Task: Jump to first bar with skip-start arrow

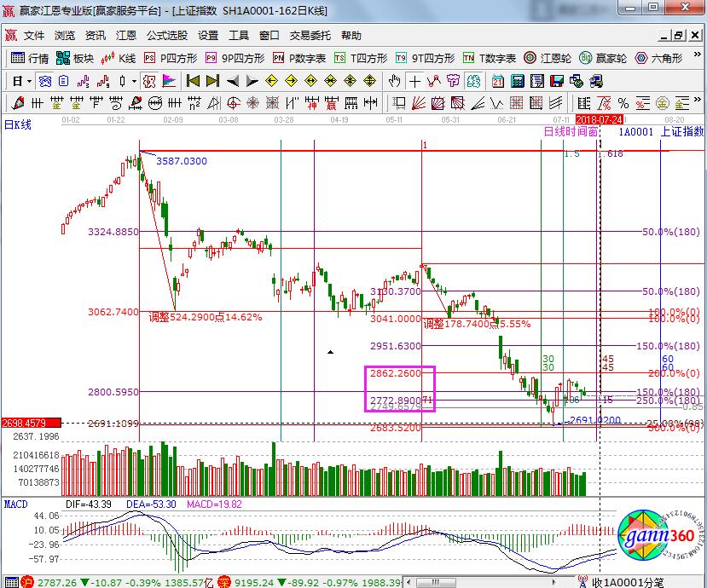Action: pyautogui.click(x=193, y=81)
